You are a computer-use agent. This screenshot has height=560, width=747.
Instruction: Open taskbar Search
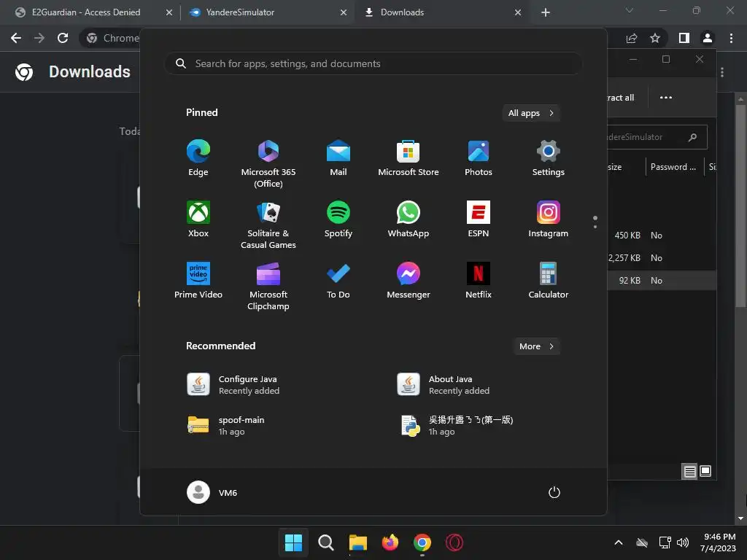coord(326,542)
